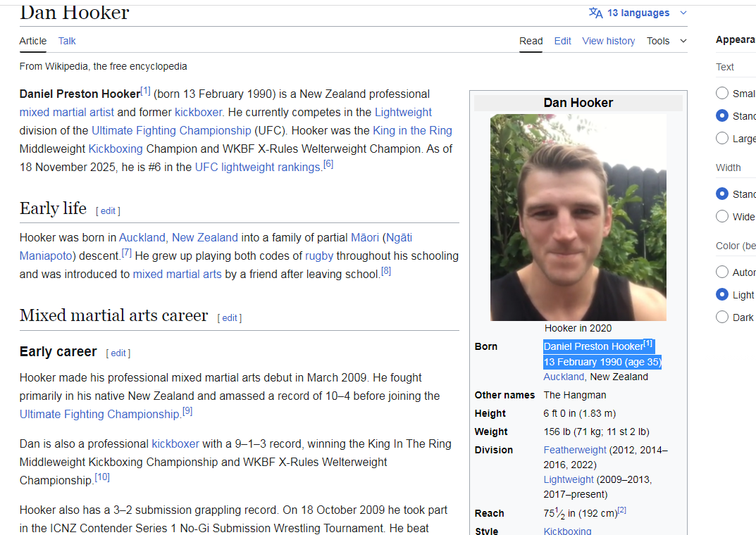Open the Dan Hooker infobox photo
756x535 pixels.
pyautogui.click(x=578, y=218)
